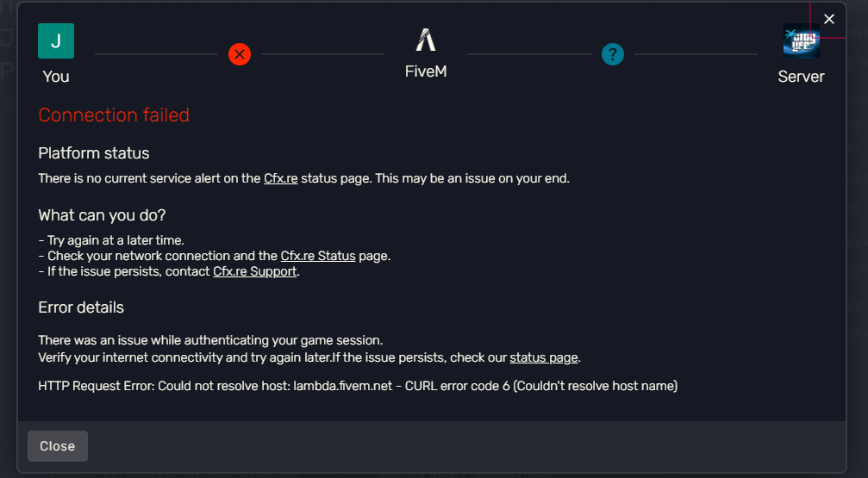This screenshot has width=868, height=478.
Task: Click the Platform status heading
Action: (94, 153)
